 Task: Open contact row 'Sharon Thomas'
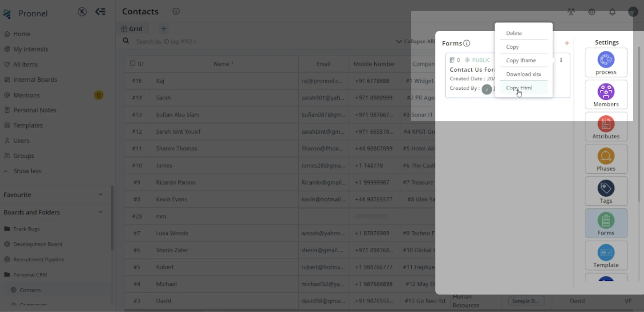[177, 149]
